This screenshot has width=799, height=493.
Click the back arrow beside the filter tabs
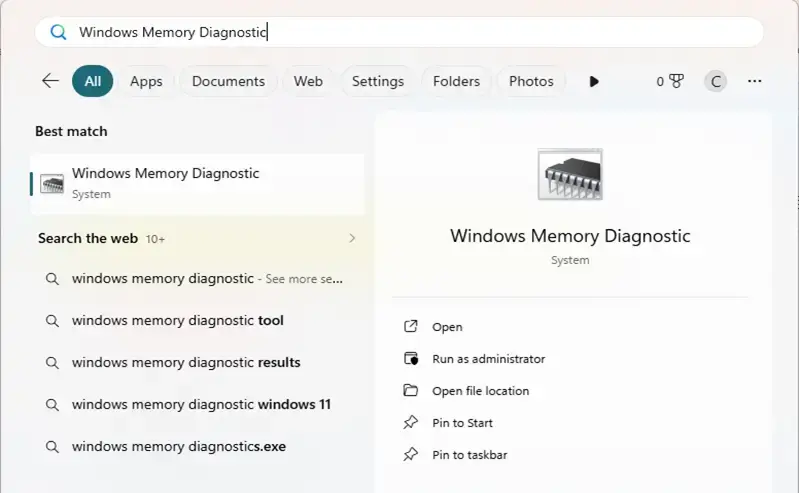point(50,81)
